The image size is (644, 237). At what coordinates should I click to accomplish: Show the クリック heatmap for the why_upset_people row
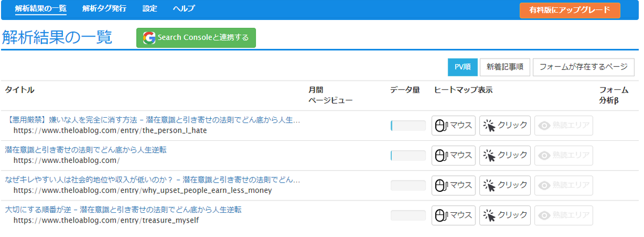505,185
